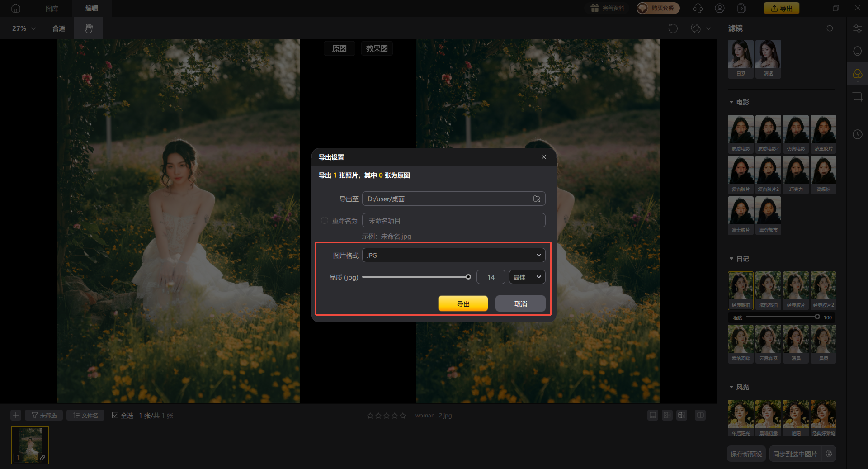Open the 最佳 quality preset dropdown
This screenshot has width=868, height=469.
pos(527,277)
